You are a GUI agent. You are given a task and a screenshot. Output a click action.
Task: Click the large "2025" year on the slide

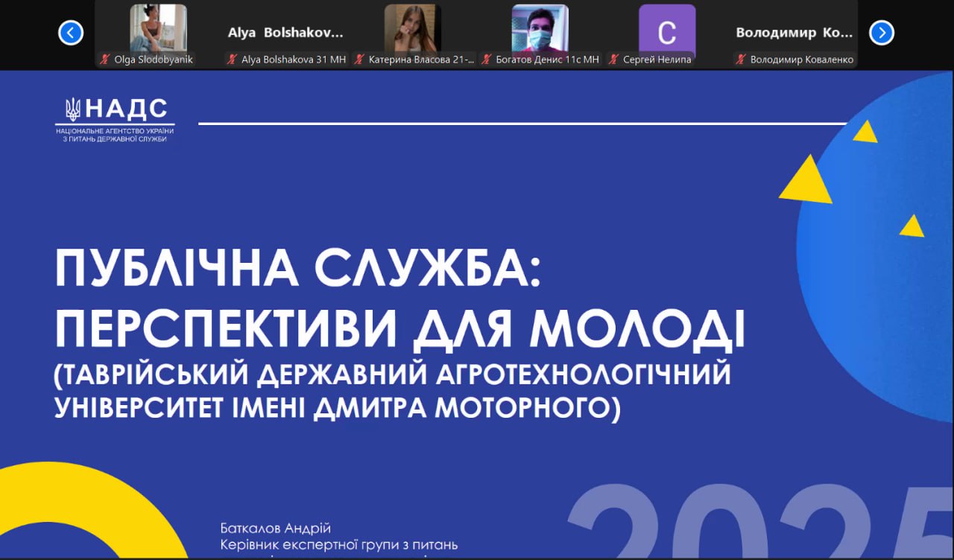760,521
